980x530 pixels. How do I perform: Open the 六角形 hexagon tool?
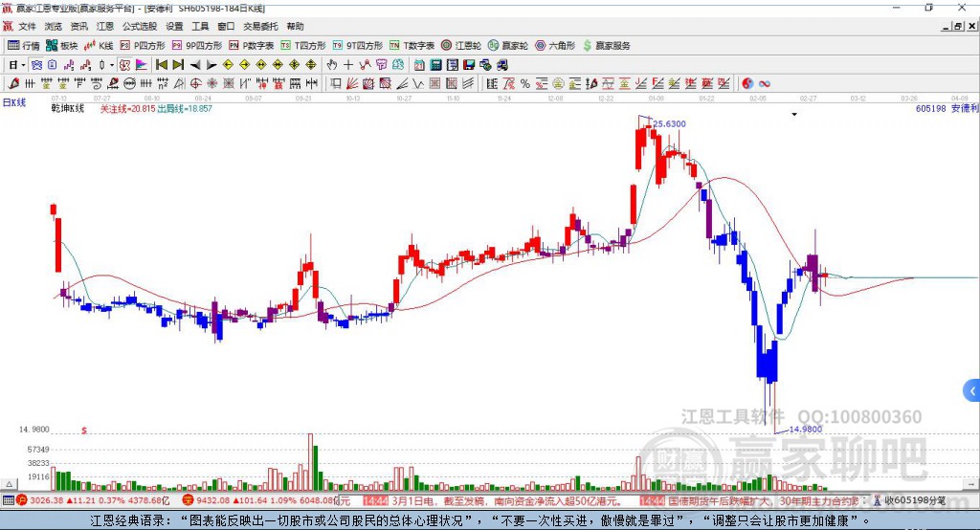pos(555,46)
